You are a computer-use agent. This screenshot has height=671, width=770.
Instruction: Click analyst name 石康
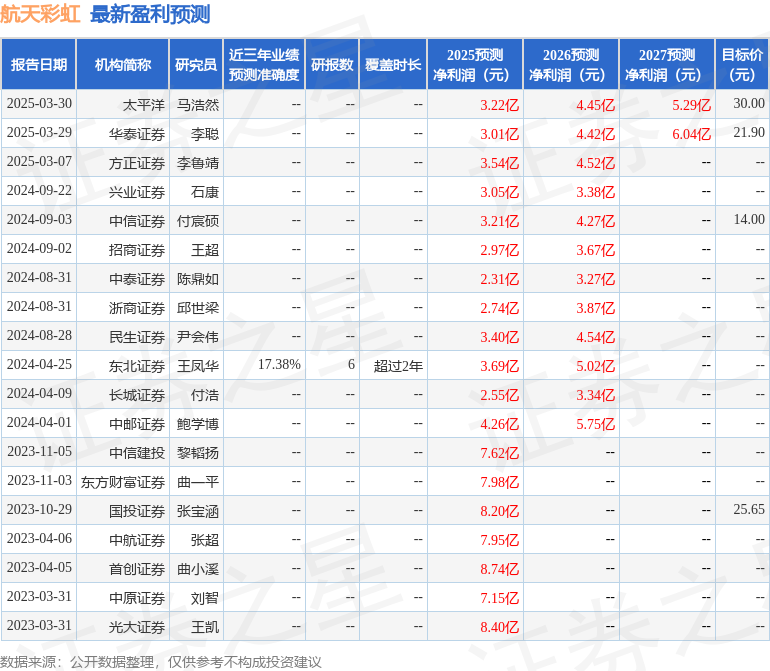tap(205, 192)
